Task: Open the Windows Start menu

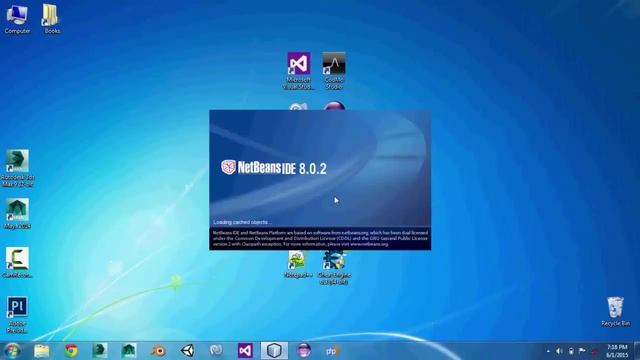Action: (x=12, y=351)
